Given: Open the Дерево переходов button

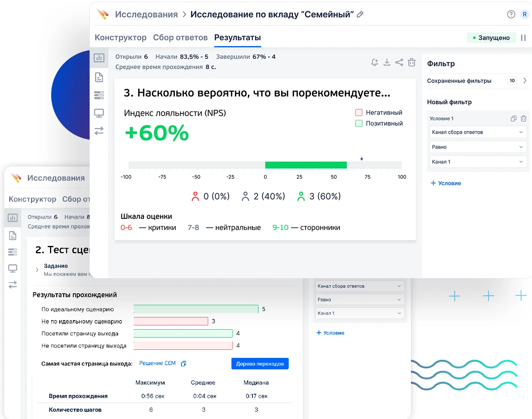Looking at the screenshot, I should [260, 364].
